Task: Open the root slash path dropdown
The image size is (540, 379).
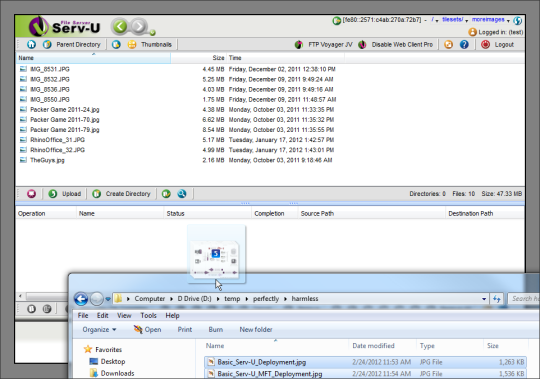Action: pyautogui.click(x=437, y=21)
